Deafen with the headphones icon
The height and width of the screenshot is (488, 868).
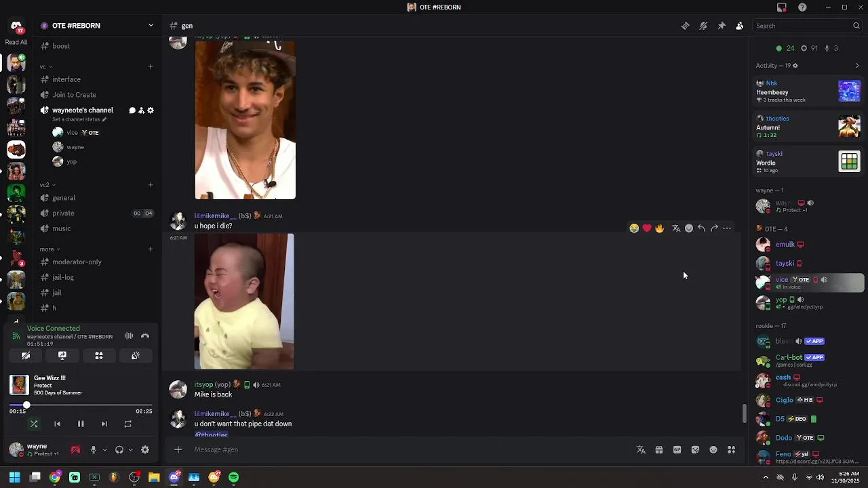point(119,450)
